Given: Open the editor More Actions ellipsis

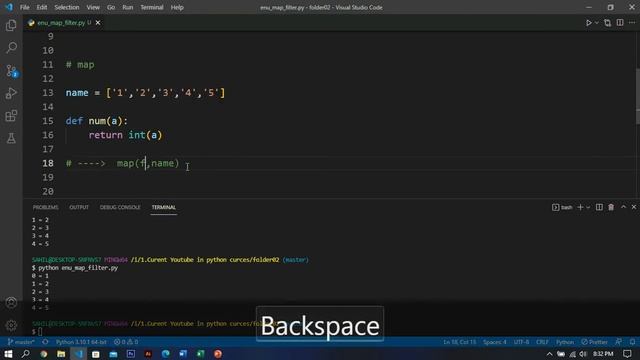Looking at the screenshot, I should tap(632, 23).
